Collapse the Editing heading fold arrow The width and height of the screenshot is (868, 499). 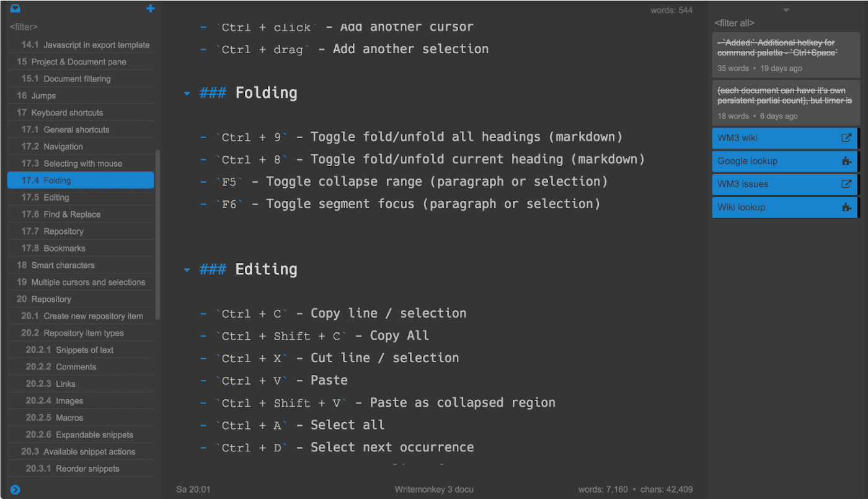click(x=187, y=270)
